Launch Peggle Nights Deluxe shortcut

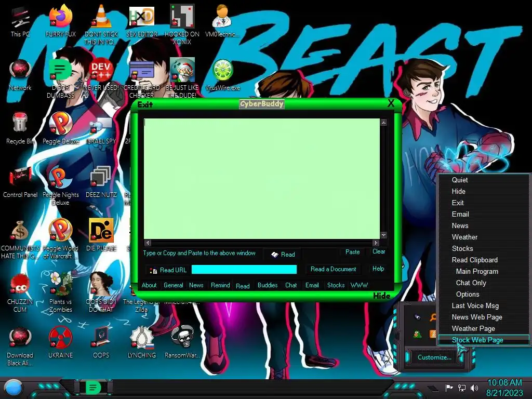pyautogui.click(x=60, y=186)
